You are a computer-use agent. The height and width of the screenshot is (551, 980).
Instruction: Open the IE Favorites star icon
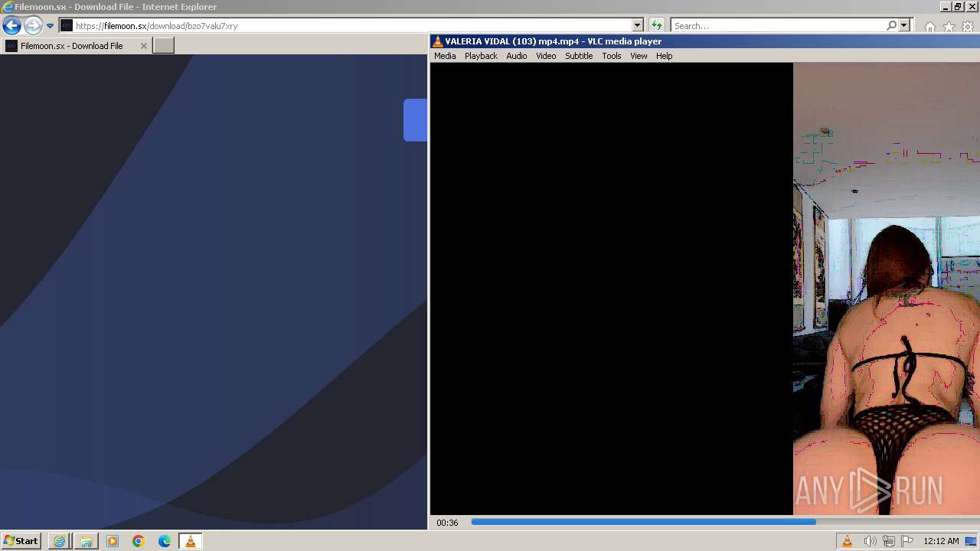pyautogui.click(x=949, y=27)
